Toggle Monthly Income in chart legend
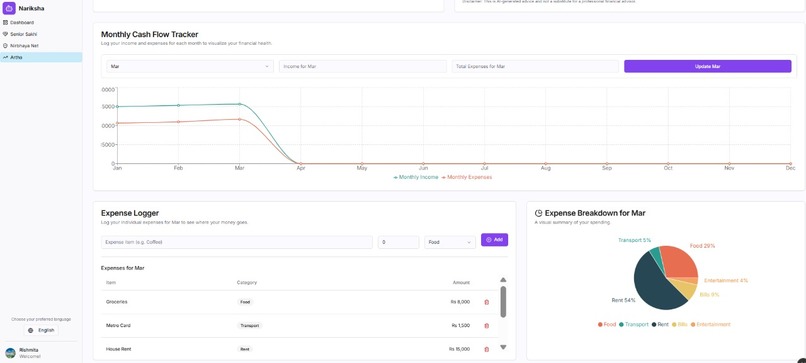The image size is (806, 363). (416, 177)
